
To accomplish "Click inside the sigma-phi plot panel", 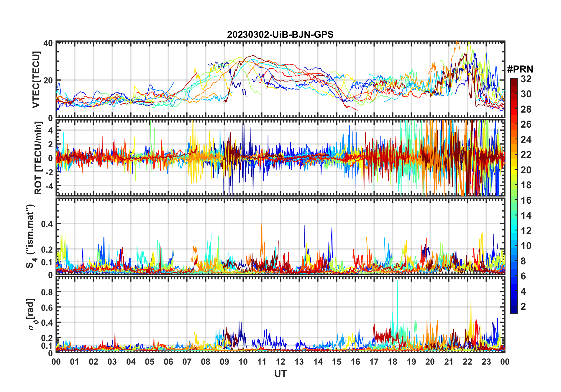I will 280,314.
